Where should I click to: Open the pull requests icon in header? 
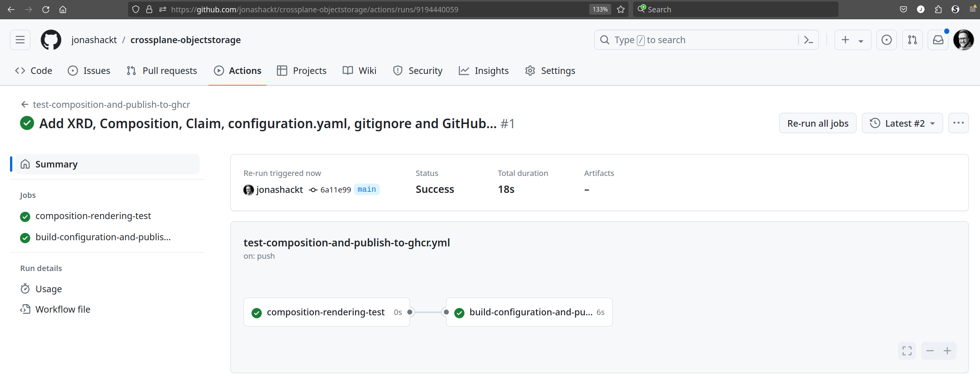click(x=912, y=40)
